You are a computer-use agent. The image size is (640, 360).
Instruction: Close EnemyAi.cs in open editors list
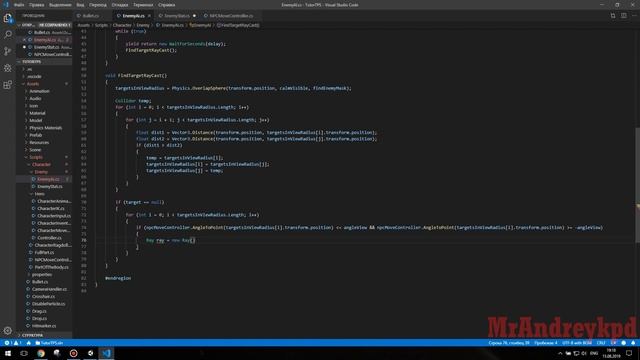[24, 40]
